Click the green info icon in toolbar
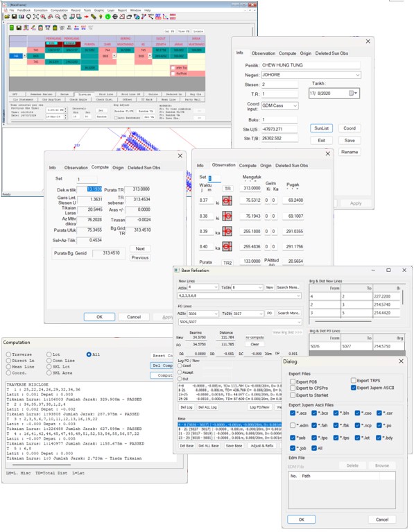The width and height of the screenshot is (414, 532). 107,16
